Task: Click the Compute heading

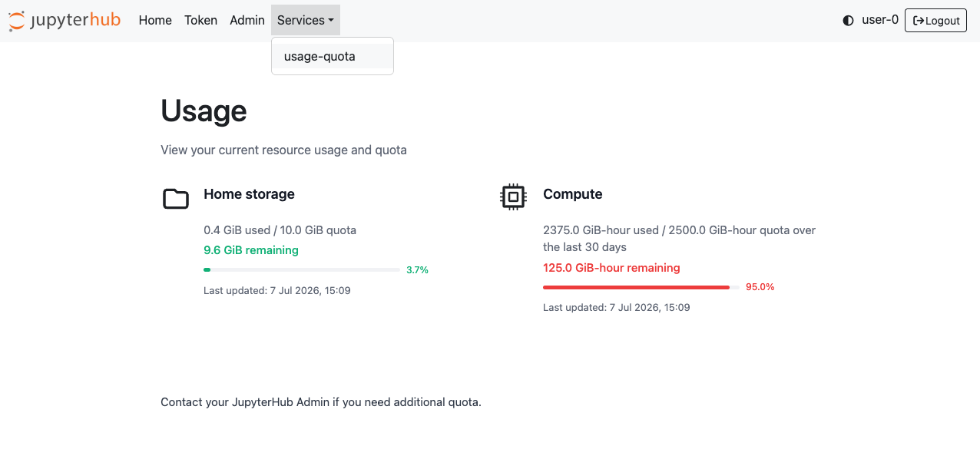Action: 572,194
